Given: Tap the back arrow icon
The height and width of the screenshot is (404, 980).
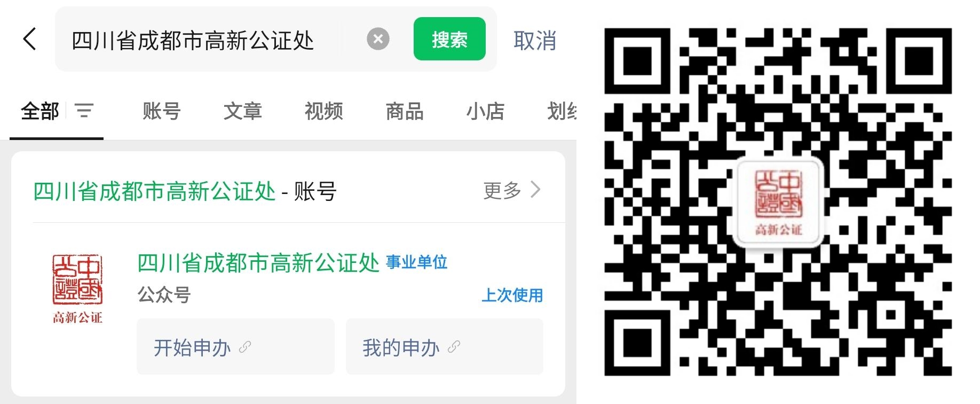Looking at the screenshot, I should [30, 39].
